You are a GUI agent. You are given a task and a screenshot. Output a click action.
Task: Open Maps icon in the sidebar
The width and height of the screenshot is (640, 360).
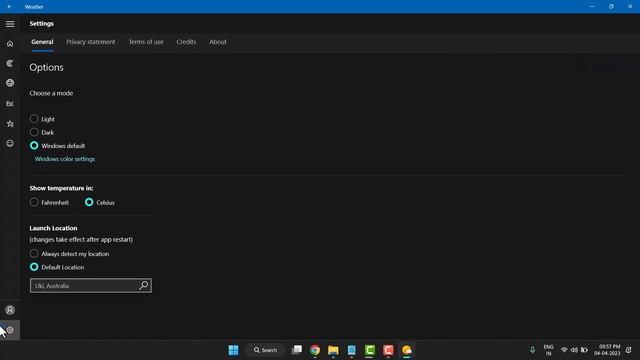pos(10,63)
